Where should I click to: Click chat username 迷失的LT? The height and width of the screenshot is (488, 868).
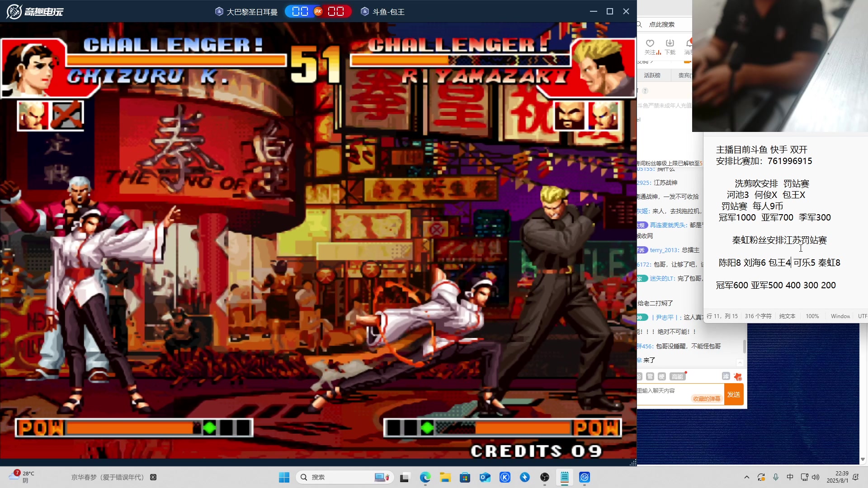[x=662, y=278]
